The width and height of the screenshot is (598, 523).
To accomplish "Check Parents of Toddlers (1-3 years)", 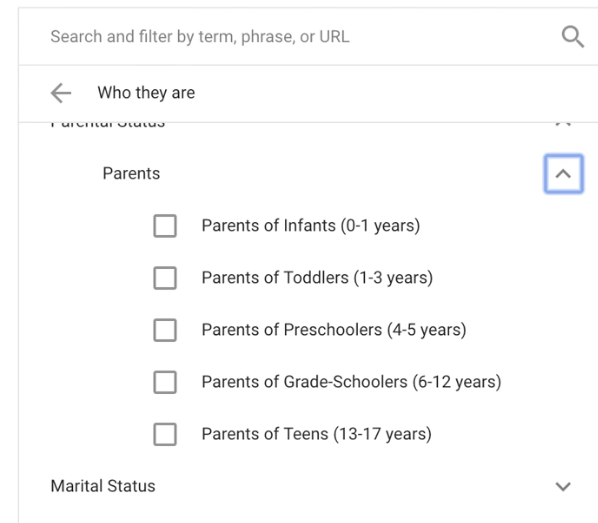I will pyautogui.click(x=165, y=278).
